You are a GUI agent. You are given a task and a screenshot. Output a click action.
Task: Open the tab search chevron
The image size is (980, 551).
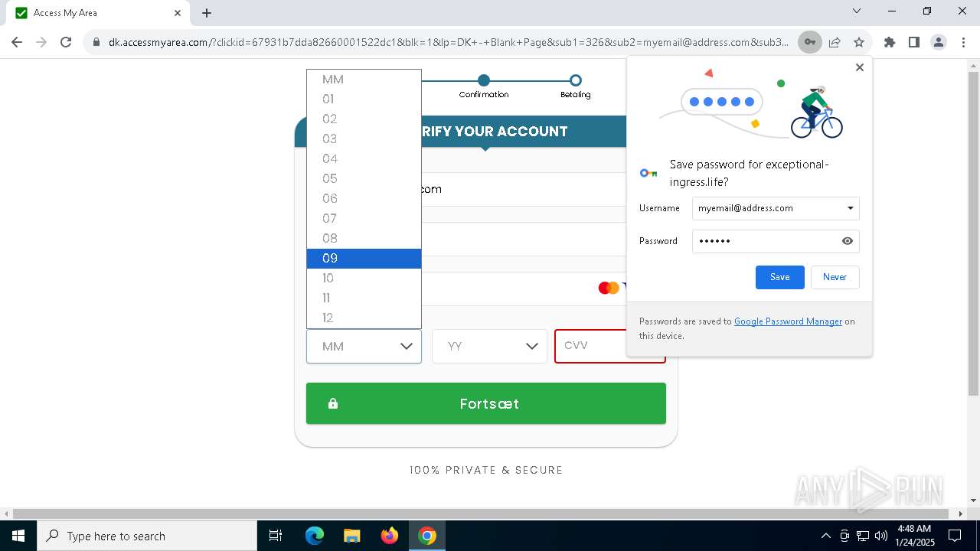tap(857, 11)
